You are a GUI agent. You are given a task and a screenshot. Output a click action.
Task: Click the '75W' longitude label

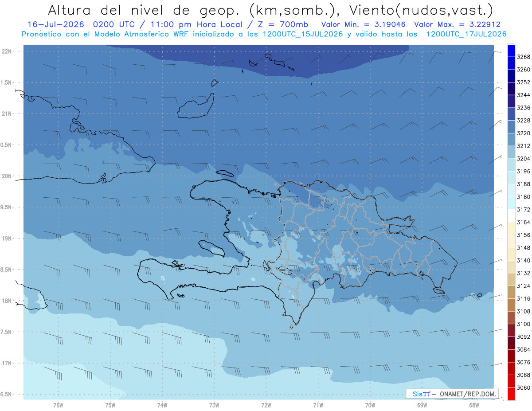[110, 405]
